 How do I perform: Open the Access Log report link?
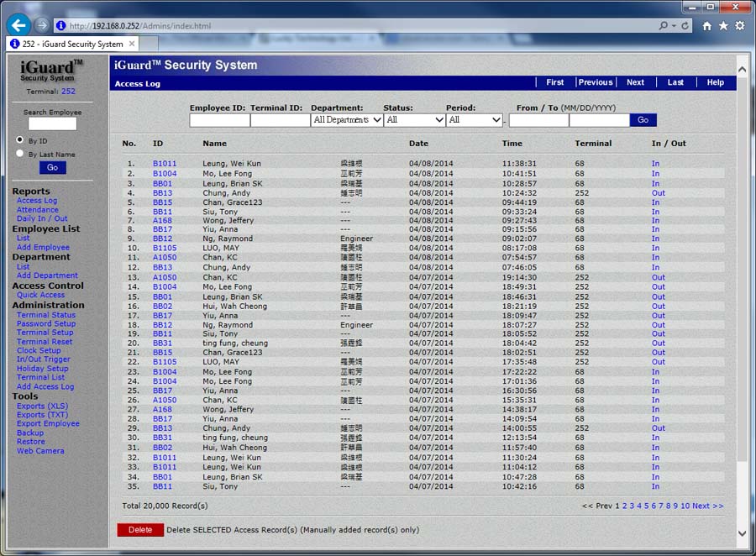pyautogui.click(x=37, y=201)
